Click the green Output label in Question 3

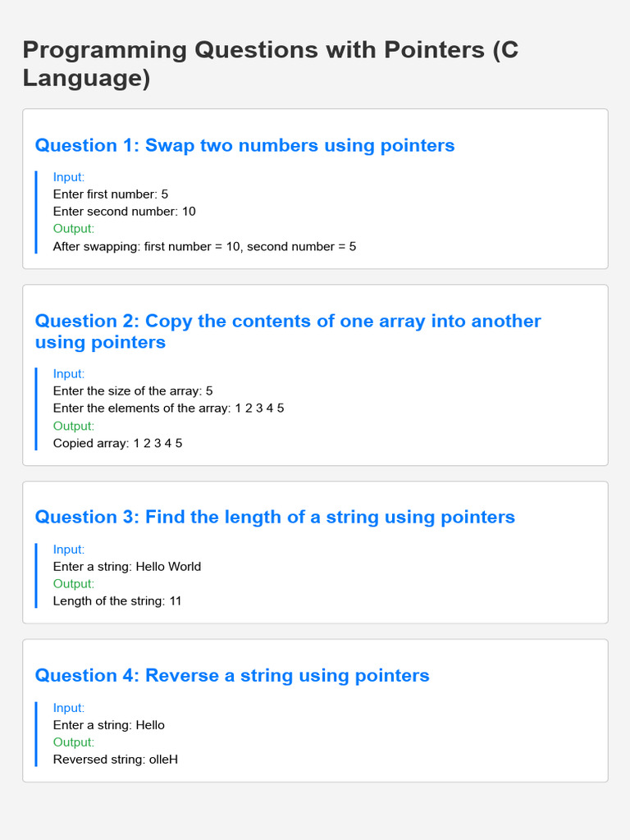pyautogui.click(x=73, y=584)
